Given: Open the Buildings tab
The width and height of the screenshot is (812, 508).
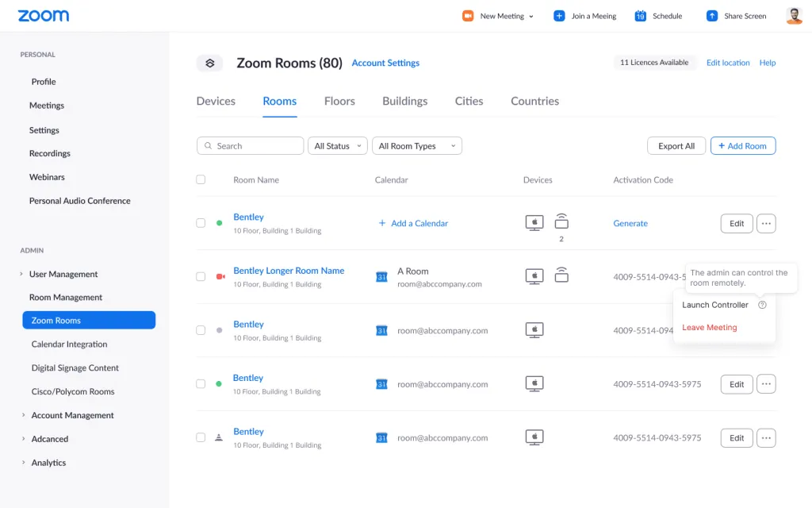Looking at the screenshot, I should 405,101.
